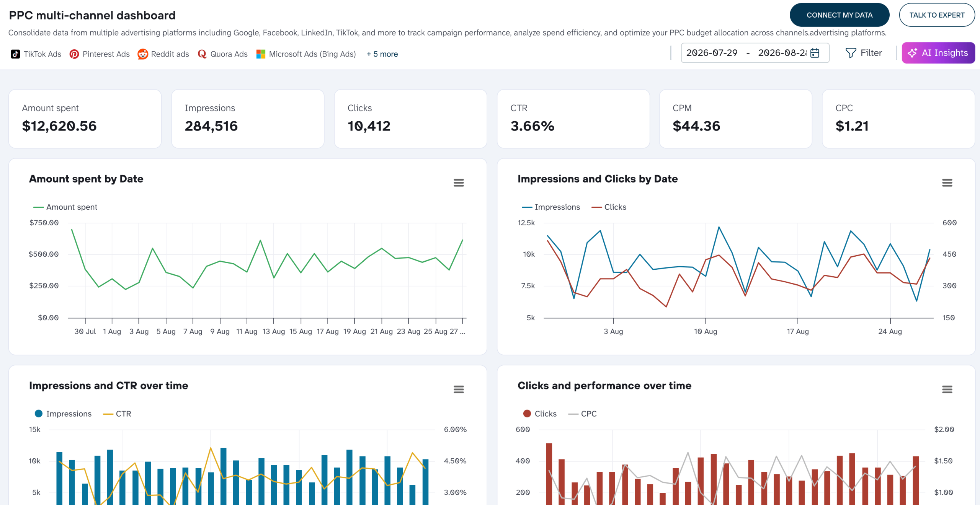The height and width of the screenshot is (505, 980).
Task: Open AI Insights panel
Action: click(x=938, y=53)
